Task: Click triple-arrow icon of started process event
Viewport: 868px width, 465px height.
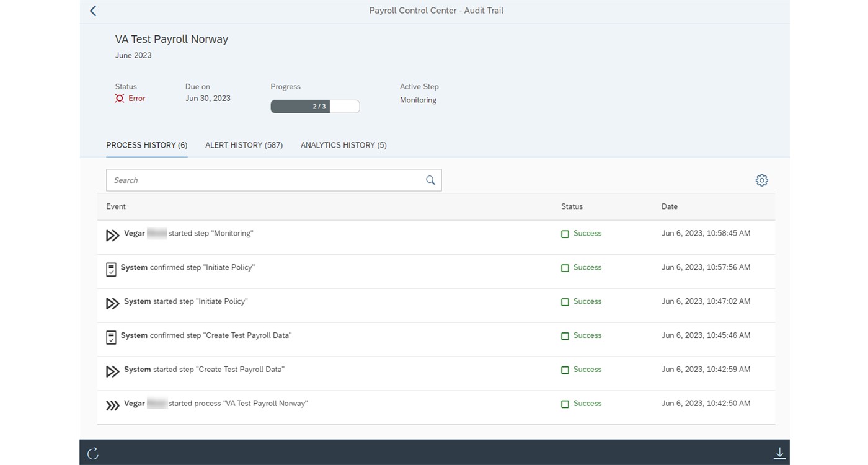Action: click(x=112, y=405)
